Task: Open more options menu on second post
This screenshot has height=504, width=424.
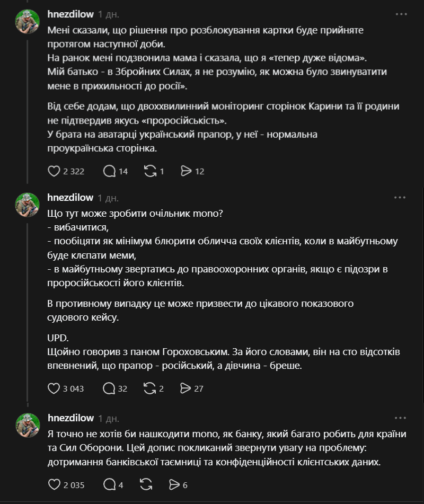Action: [x=400, y=198]
